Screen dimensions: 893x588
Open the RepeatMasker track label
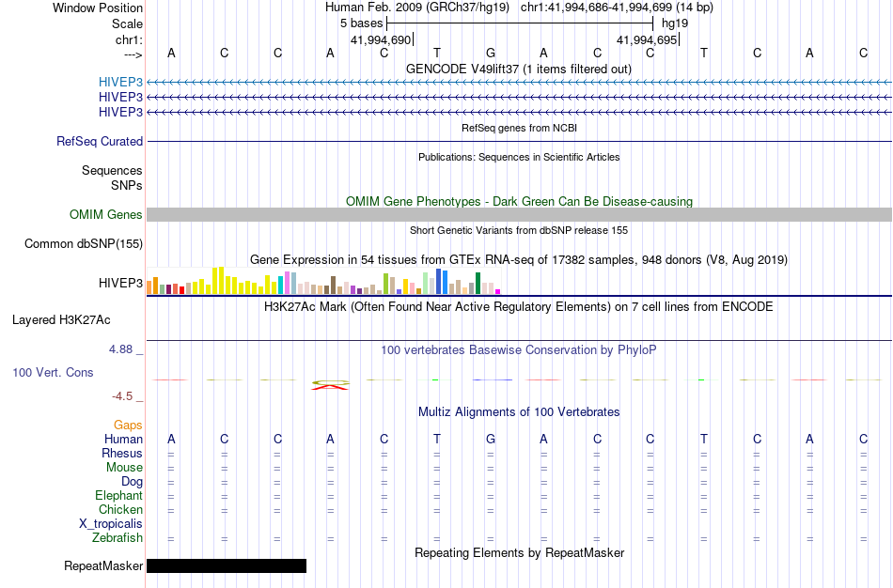pyautogui.click(x=103, y=565)
